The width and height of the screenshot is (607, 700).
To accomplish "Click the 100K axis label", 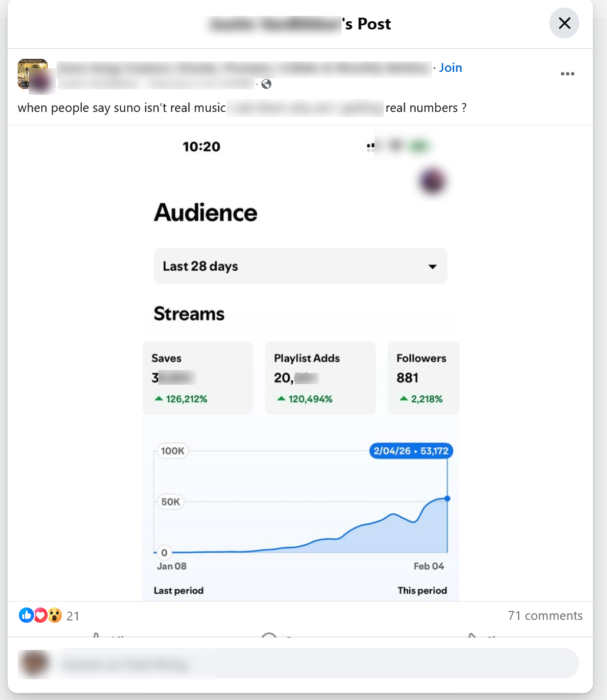I will pyautogui.click(x=173, y=451).
